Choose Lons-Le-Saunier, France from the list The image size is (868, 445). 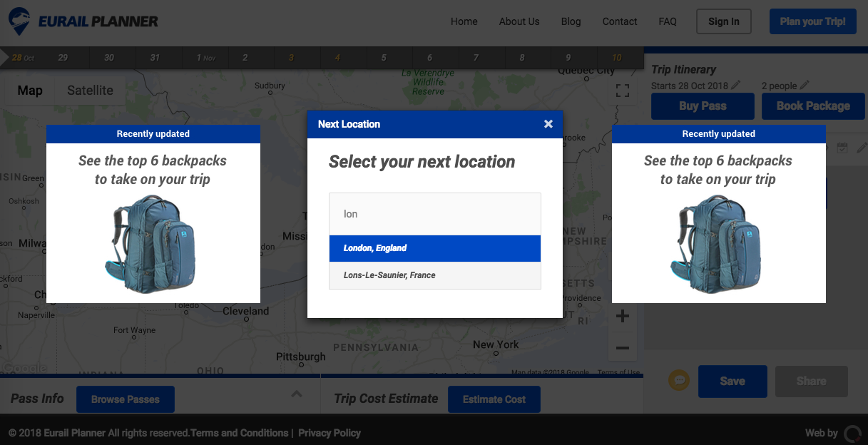click(435, 275)
